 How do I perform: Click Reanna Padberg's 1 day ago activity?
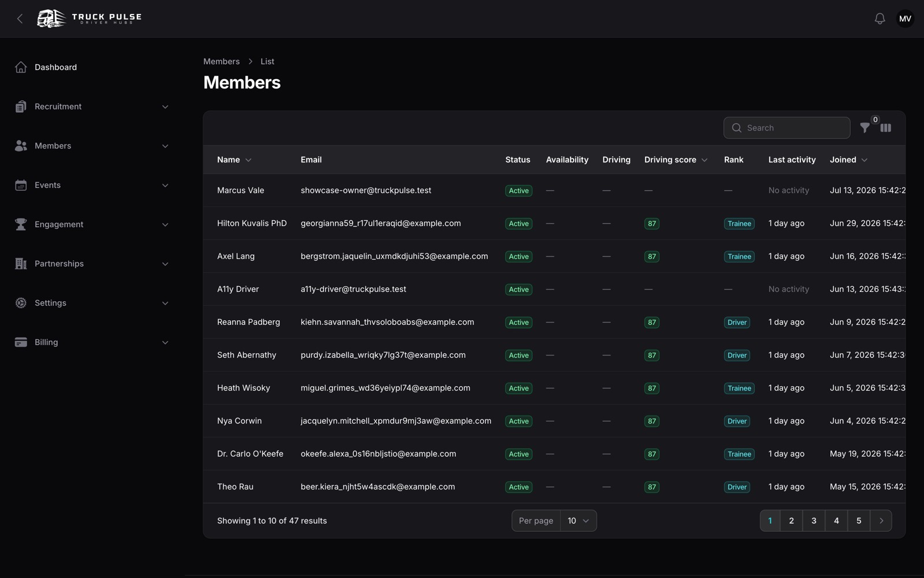(786, 322)
